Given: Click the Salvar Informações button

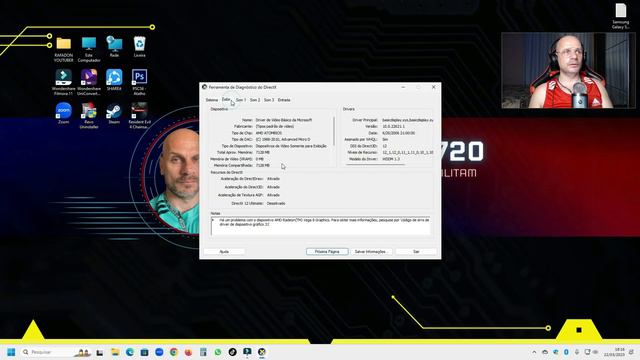Looking at the screenshot, I should pos(370,251).
